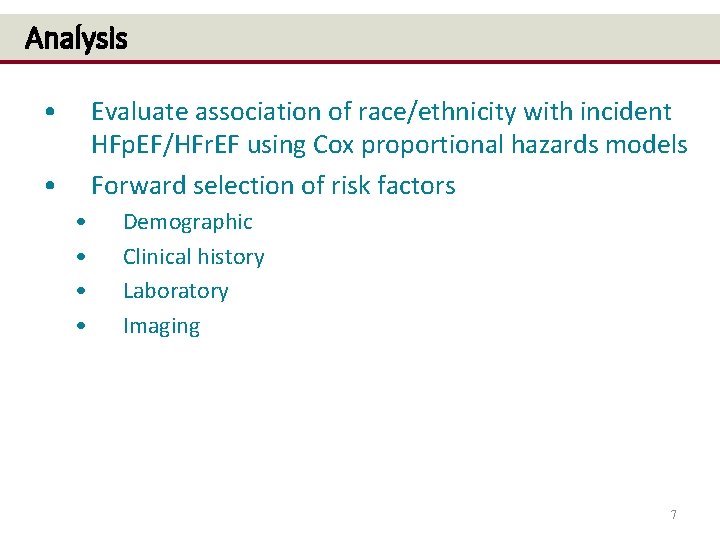Screen dimensions: 720x540
Task: Click the bullet dot before "Forward selection"
Action: (50, 186)
